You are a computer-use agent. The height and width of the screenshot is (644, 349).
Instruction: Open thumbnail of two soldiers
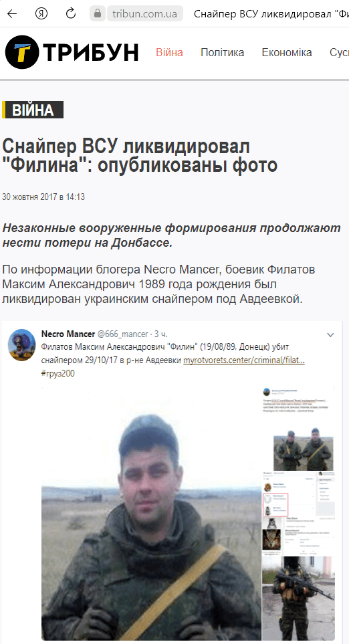[x=304, y=449]
